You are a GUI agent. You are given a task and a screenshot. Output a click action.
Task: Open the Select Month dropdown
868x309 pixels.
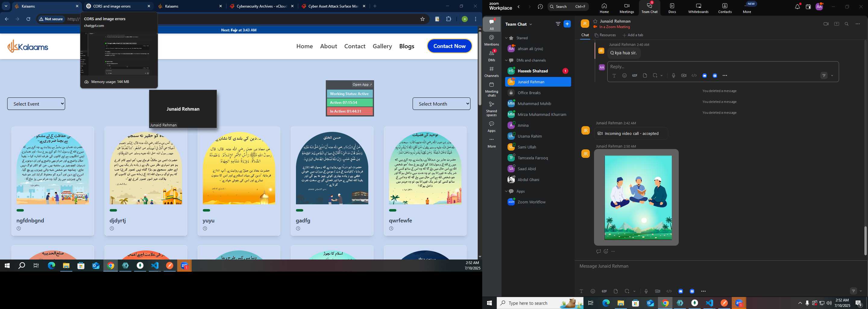[x=442, y=104]
